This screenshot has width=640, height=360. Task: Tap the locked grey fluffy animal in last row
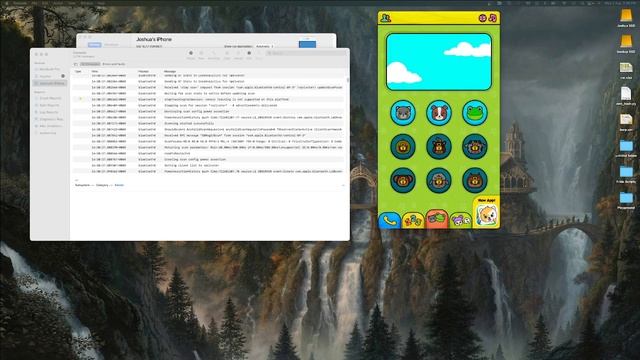pos(439,180)
